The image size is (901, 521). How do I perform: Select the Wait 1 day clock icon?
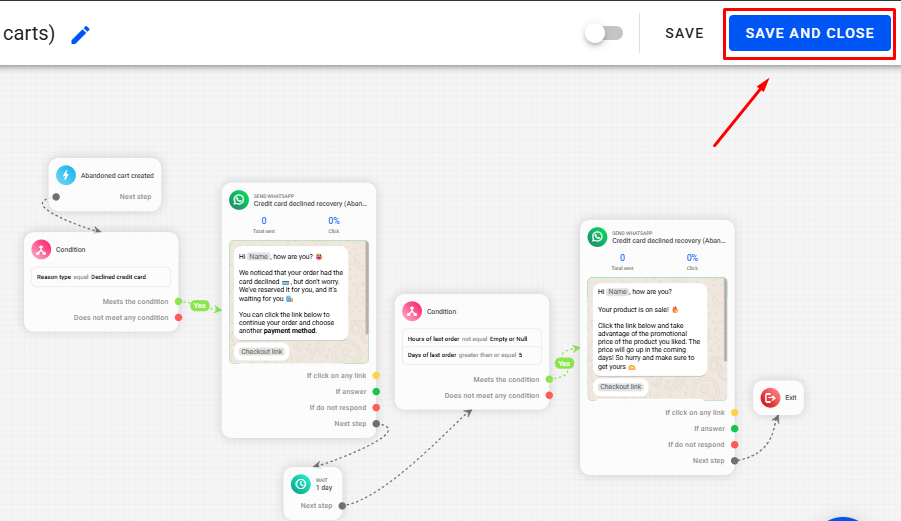(x=300, y=484)
